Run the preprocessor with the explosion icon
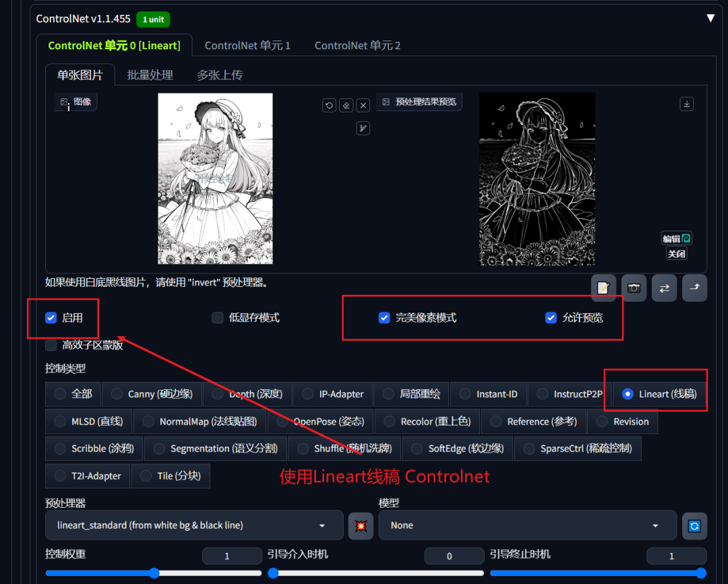 [361, 525]
